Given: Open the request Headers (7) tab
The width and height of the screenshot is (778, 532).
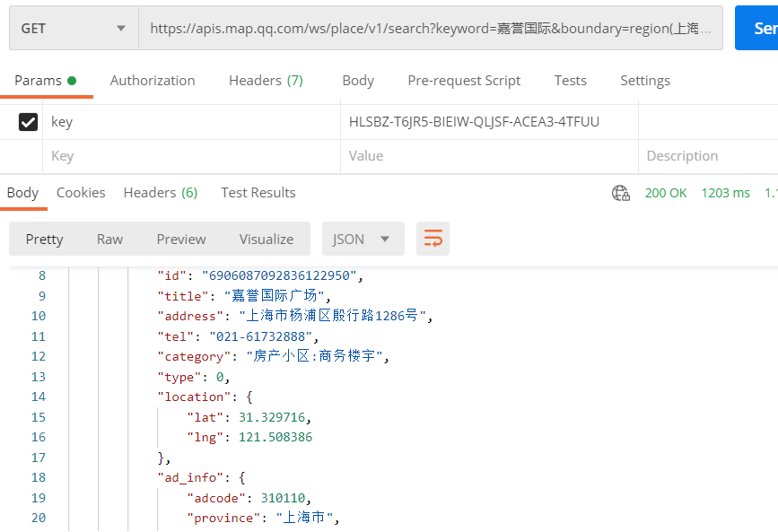Looking at the screenshot, I should click(266, 81).
